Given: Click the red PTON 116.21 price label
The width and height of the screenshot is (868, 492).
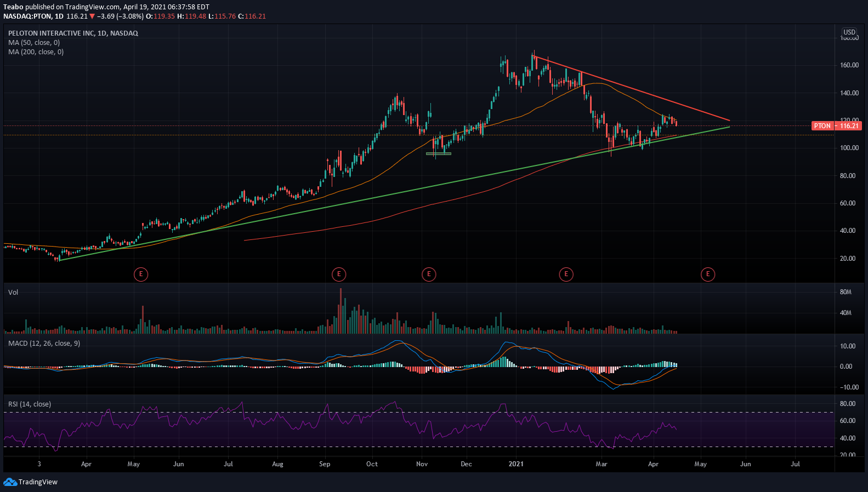Looking at the screenshot, I should tap(836, 126).
